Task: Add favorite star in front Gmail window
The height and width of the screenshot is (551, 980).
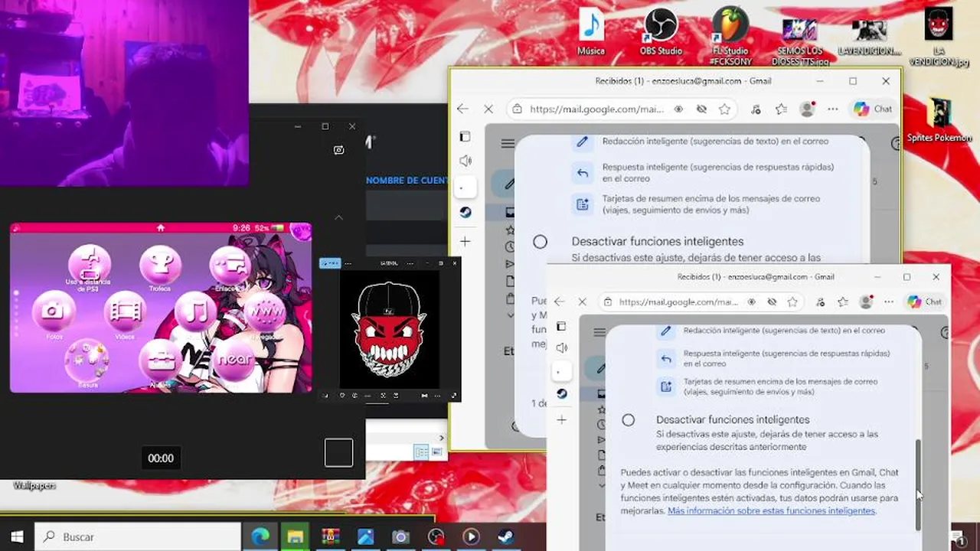Action: click(792, 302)
